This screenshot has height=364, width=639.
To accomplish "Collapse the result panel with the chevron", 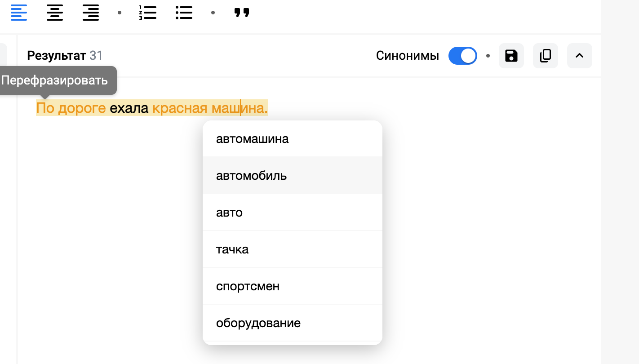I will point(579,56).
